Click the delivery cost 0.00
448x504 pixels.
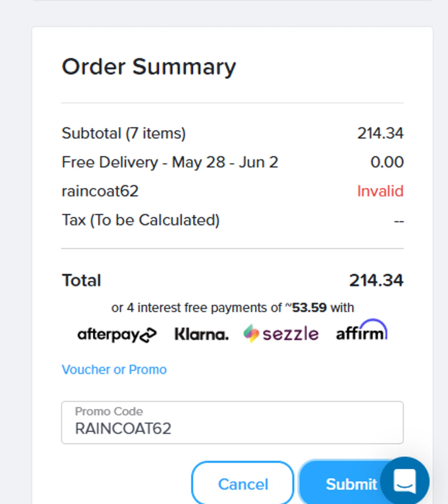[387, 162]
